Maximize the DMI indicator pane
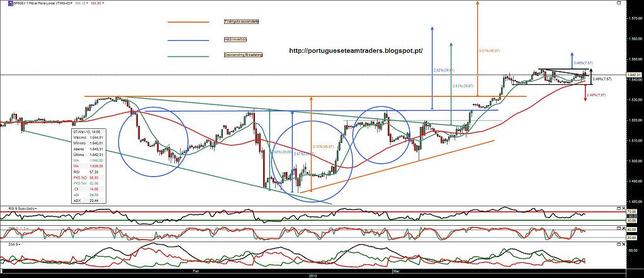The image size is (644, 278). coord(620,244)
